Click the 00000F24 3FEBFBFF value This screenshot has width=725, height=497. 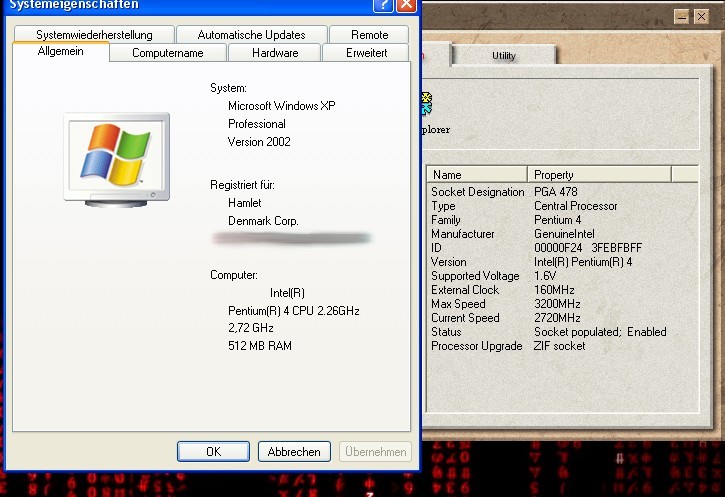[588, 248]
